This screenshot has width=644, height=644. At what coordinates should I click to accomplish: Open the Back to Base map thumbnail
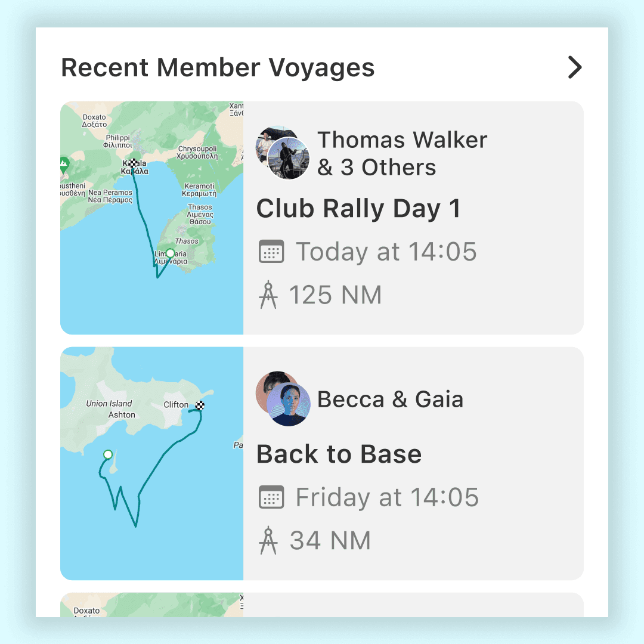point(152,463)
